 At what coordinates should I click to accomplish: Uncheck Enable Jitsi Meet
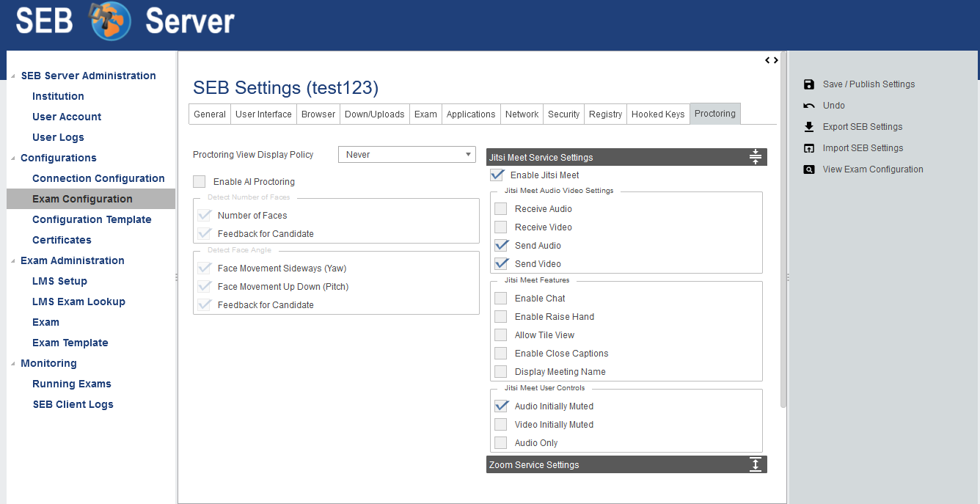pos(497,175)
